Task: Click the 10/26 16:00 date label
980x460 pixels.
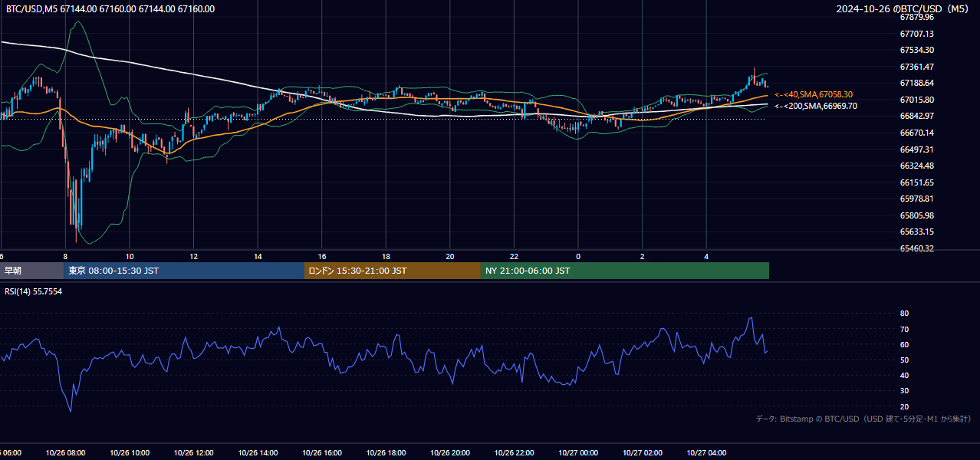Action: (x=322, y=453)
